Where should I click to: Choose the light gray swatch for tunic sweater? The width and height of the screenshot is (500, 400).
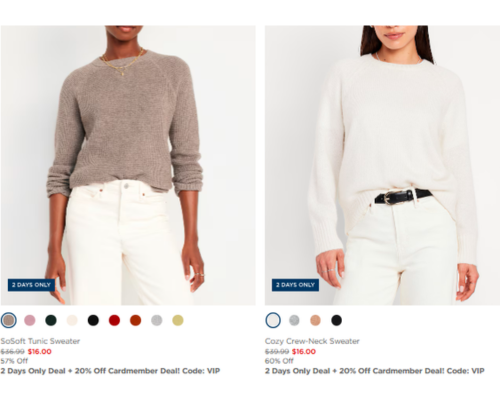(157, 320)
